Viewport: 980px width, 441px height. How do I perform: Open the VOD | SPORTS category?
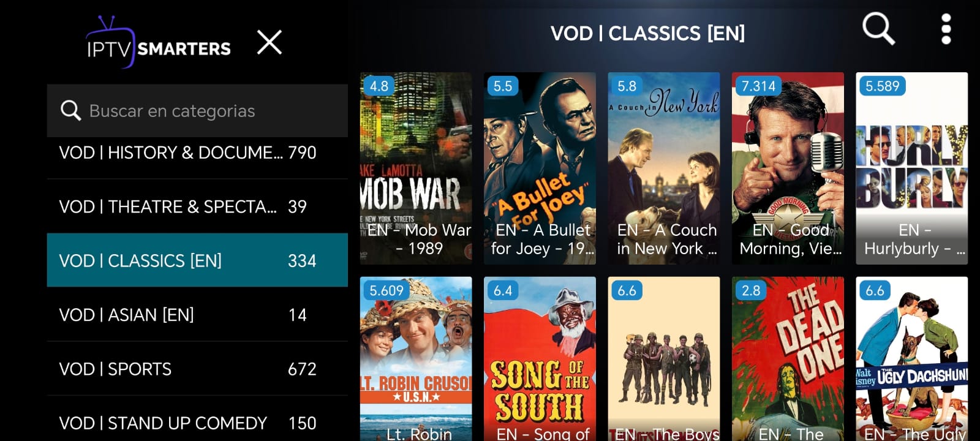point(197,369)
